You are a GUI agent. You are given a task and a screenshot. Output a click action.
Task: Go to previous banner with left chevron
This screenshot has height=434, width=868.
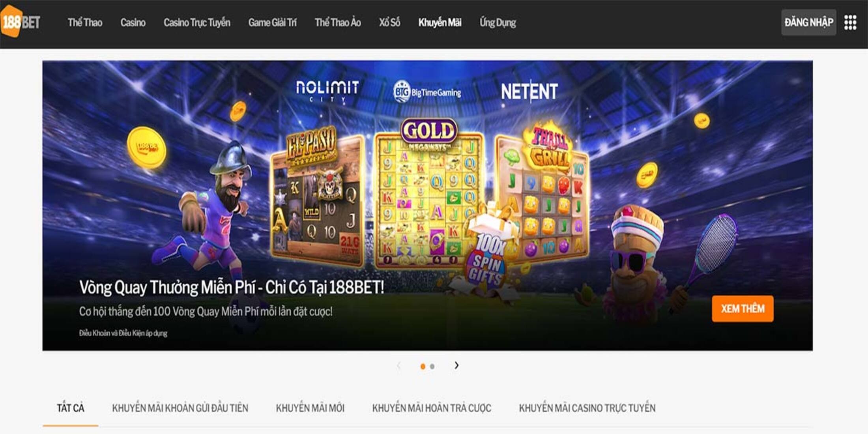(x=398, y=365)
